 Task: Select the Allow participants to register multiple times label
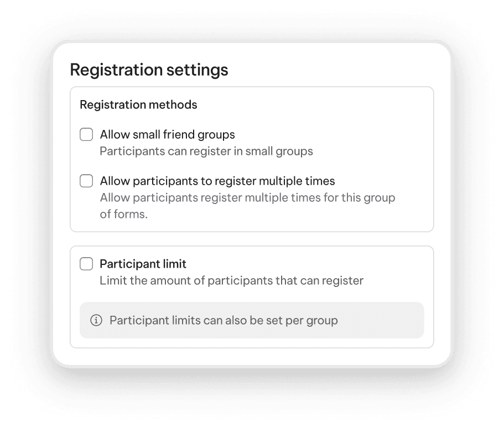[217, 181]
